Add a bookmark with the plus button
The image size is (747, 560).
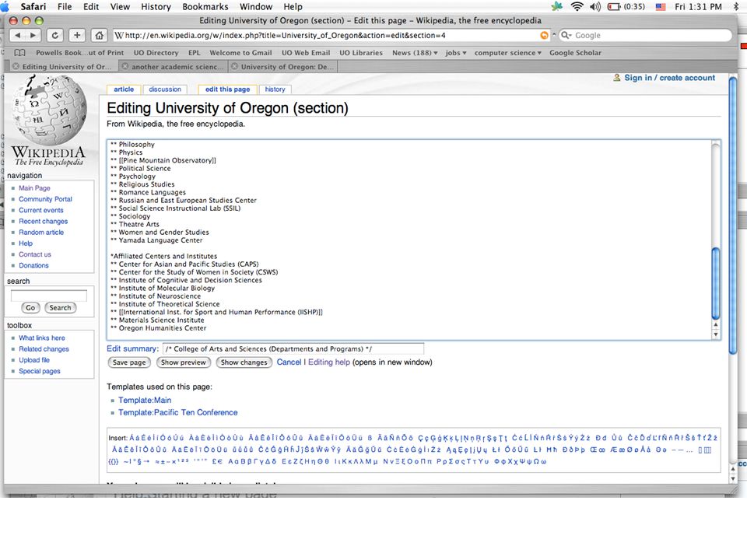(x=77, y=35)
